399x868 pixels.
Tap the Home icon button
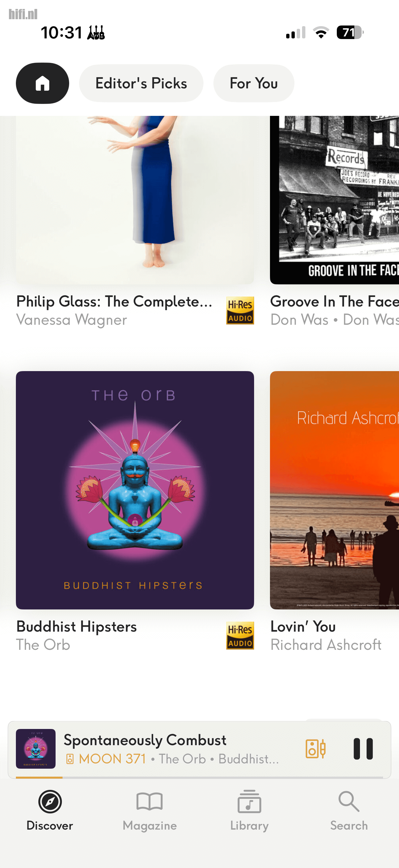point(42,83)
